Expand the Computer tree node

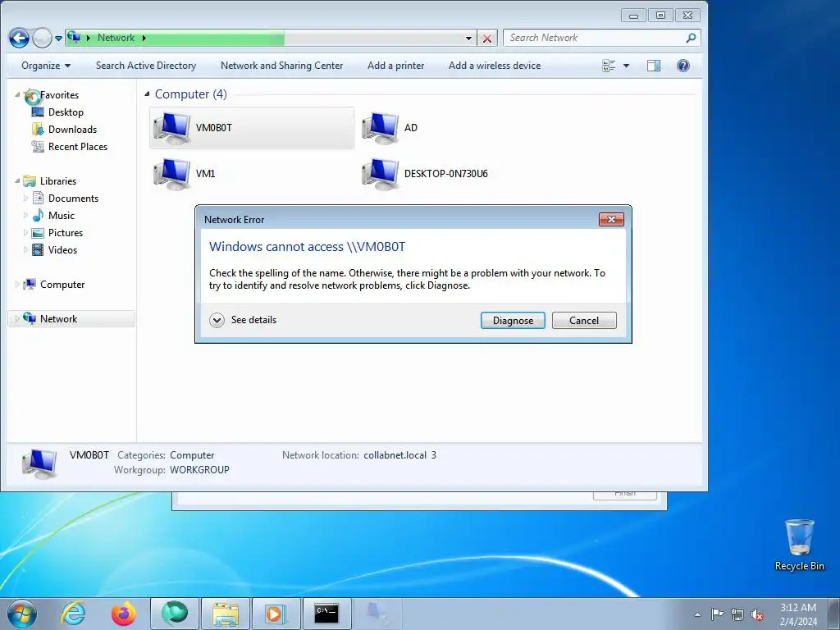pos(18,285)
